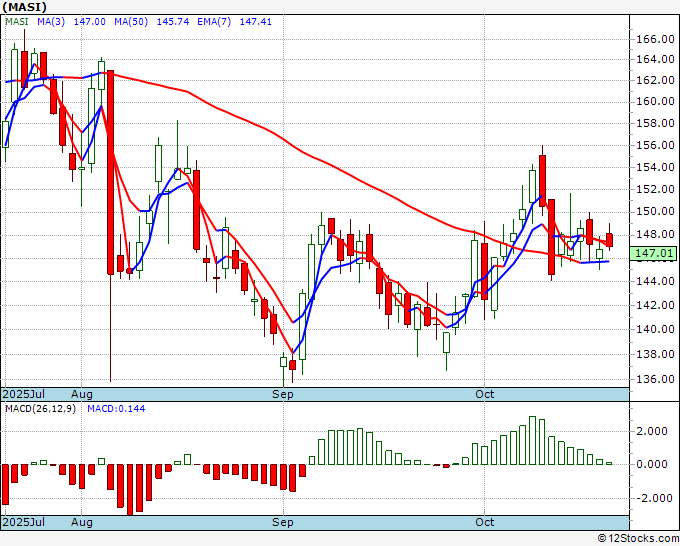The image size is (680, 546).
Task: Click Oct on the MACD panel axis
Action: click(x=484, y=522)
